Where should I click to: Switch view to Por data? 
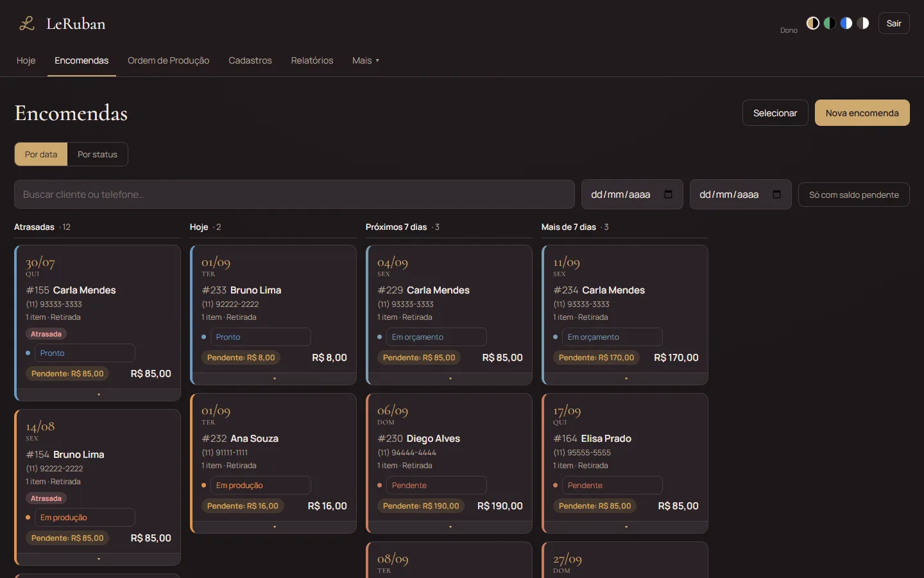(41, 154)
